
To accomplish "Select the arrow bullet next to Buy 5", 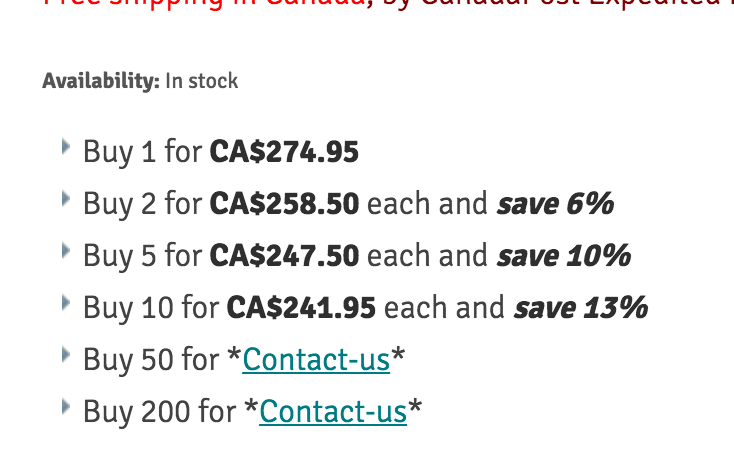I will [x=66, y=250].
